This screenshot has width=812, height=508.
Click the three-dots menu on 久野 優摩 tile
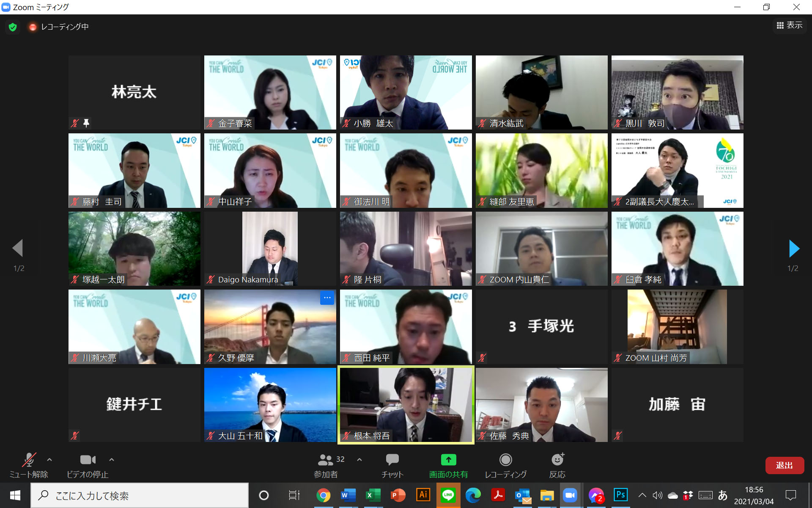[x=327, y=298]
